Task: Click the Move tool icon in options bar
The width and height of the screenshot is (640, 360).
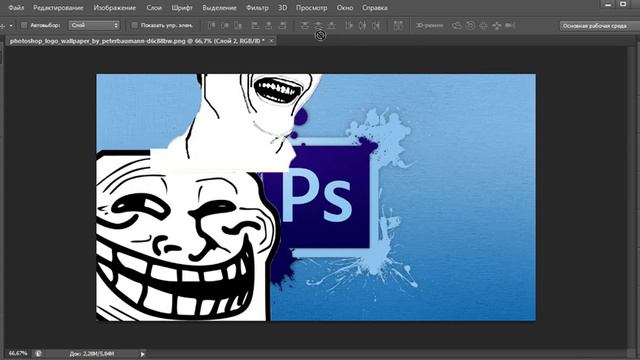Action: click(3, 25)
